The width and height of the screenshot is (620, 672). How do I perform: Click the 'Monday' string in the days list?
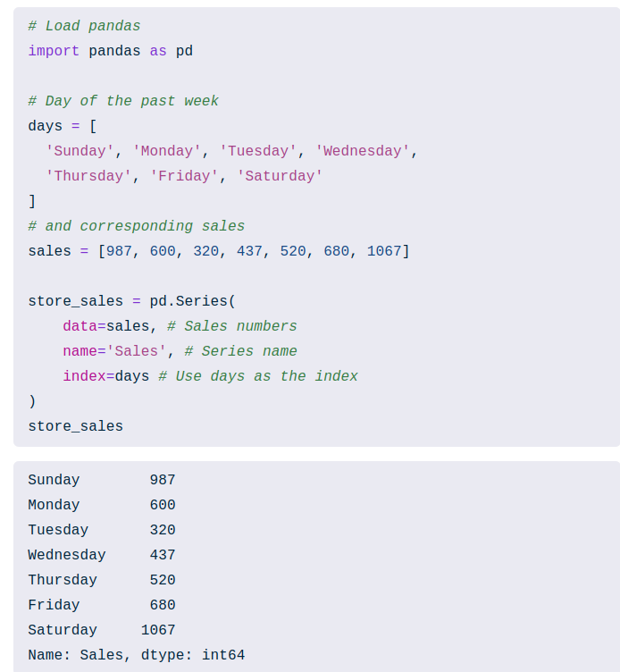pos(167,151)
